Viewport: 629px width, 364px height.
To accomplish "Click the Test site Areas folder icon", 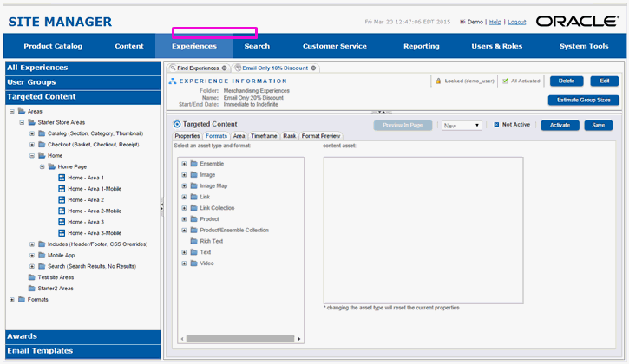I will click(x=32, y=277).
